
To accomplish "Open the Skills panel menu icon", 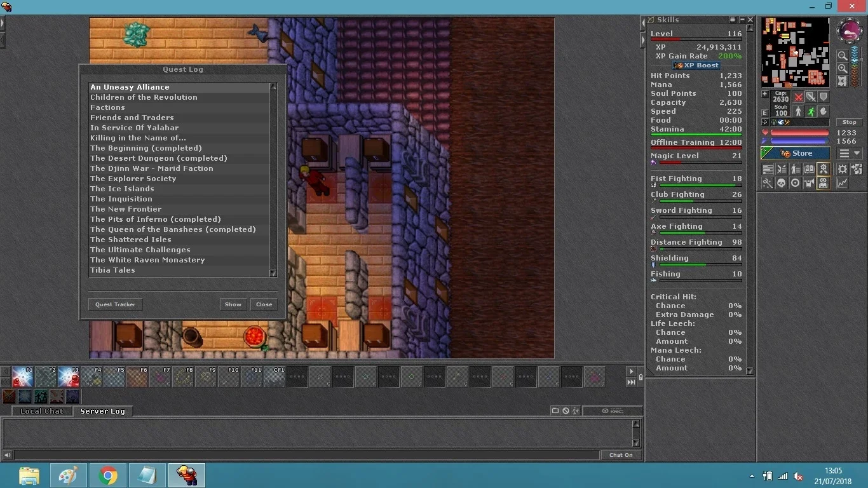I will (x=732, y=20).
